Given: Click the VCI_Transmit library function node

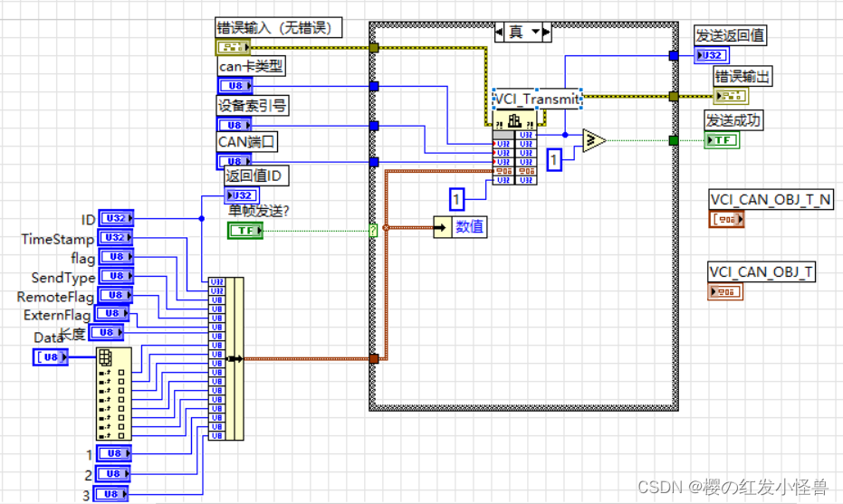Looking at the screenshot, I should [x=514, y=147].
